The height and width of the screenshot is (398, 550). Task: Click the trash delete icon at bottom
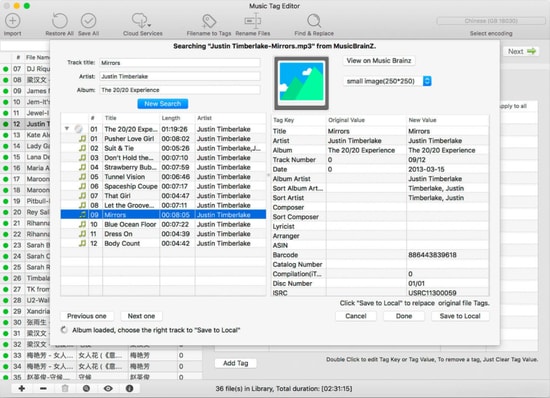(65, 388)
